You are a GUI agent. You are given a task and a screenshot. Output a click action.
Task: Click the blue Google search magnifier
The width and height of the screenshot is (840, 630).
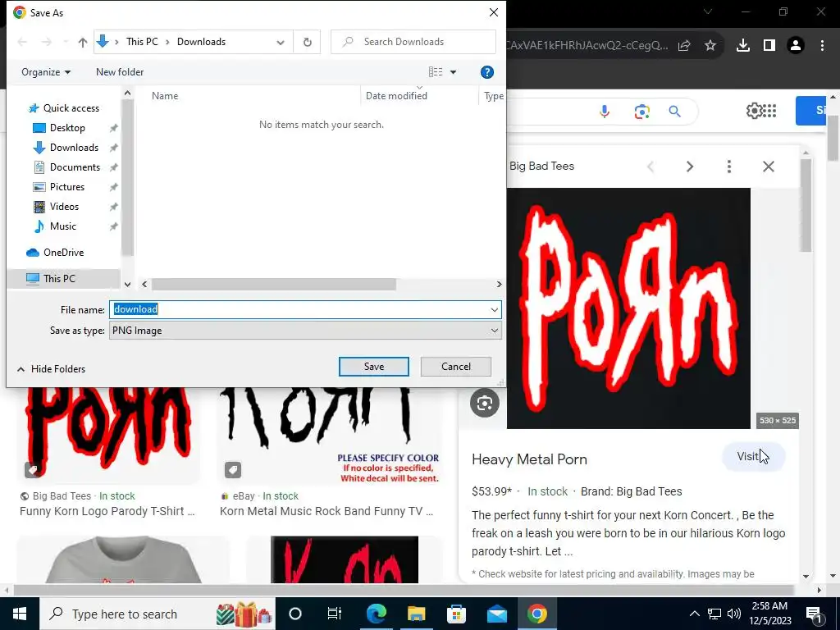coord(675,112)
